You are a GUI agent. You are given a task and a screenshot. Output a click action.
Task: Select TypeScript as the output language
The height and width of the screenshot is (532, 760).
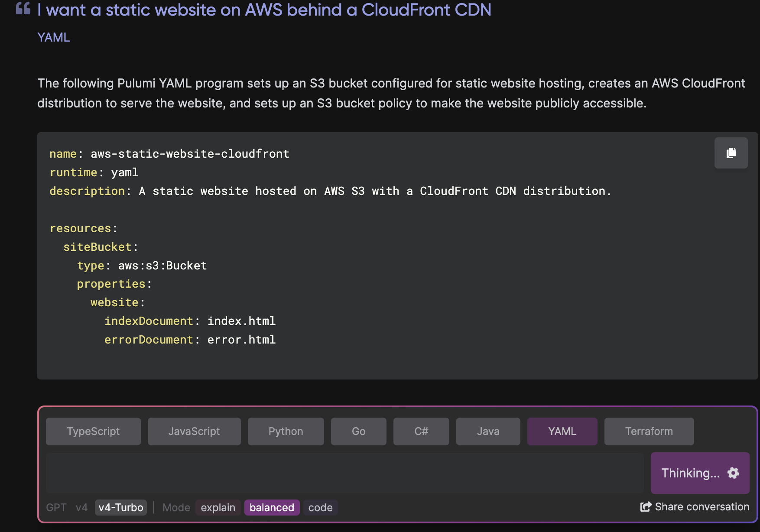point(93,431)
